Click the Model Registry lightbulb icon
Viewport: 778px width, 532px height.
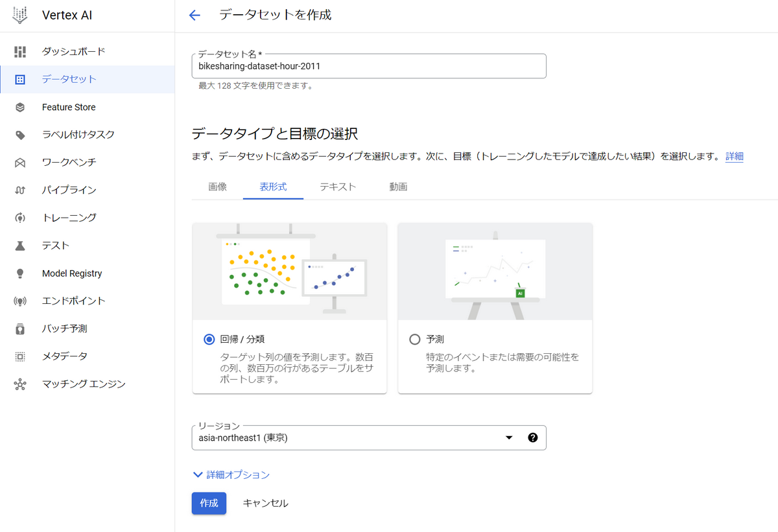20,273
